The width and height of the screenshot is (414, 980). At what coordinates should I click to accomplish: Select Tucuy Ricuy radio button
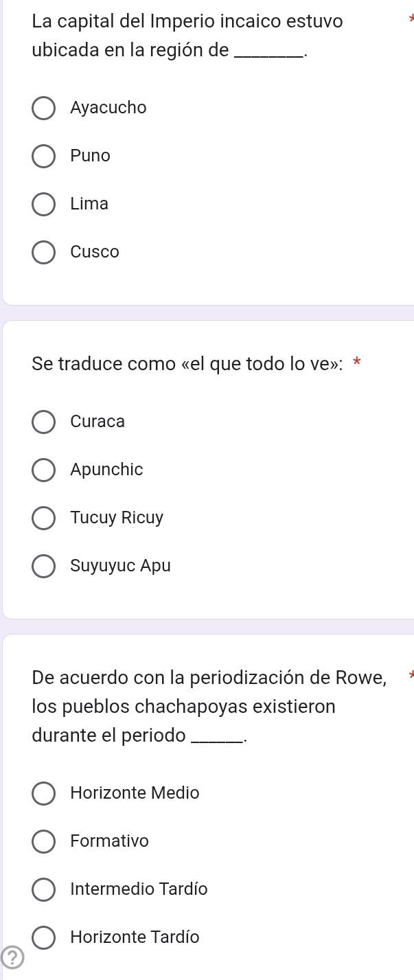[43, 518]
